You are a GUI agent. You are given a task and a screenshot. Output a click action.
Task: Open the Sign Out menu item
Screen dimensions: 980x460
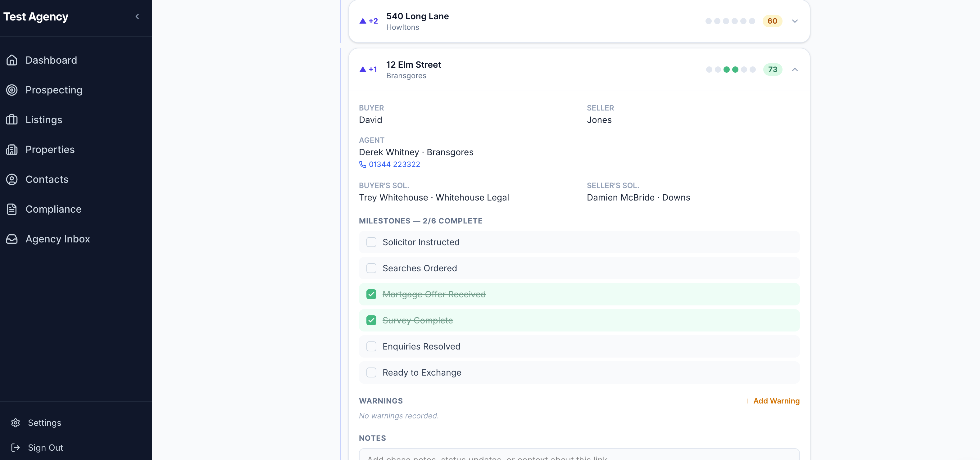coord(45,448)
